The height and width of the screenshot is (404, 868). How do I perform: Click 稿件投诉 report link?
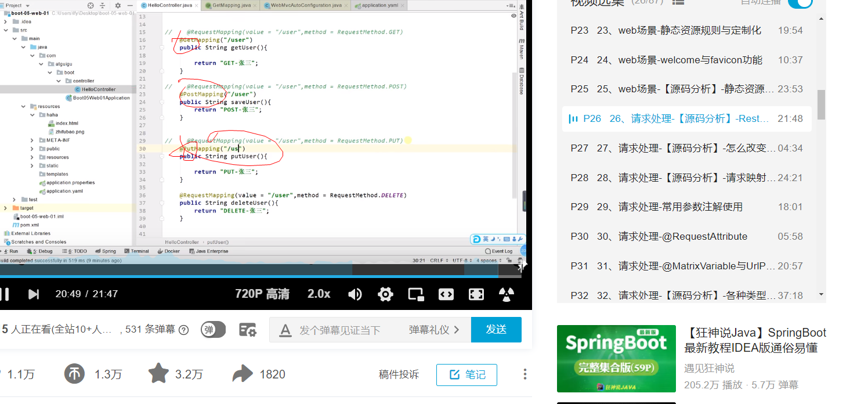tap(399, 374)
